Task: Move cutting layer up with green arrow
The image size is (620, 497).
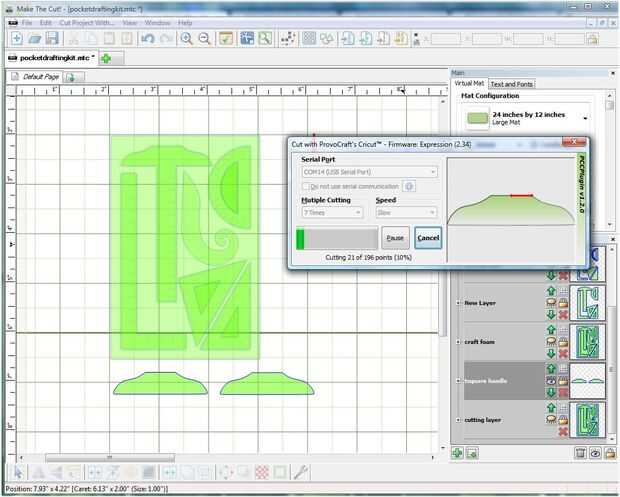Action: [551, 408]
